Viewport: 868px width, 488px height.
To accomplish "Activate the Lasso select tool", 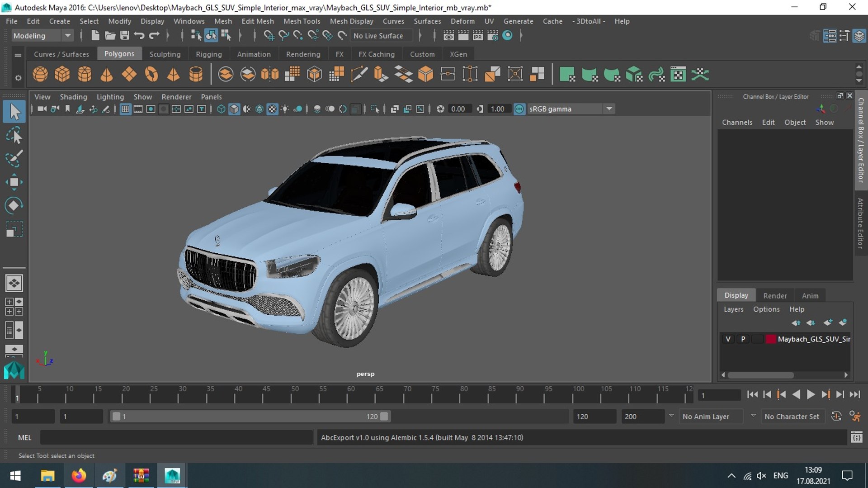I will click(14, 135).
